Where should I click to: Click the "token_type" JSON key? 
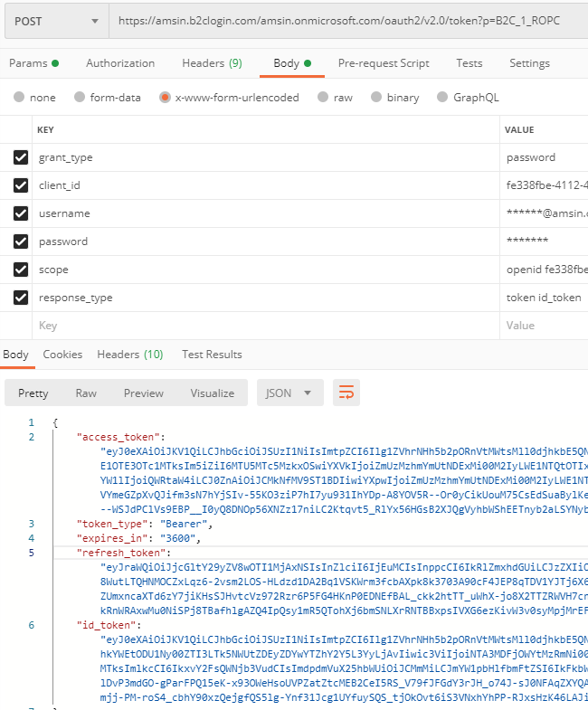[112, 524]
